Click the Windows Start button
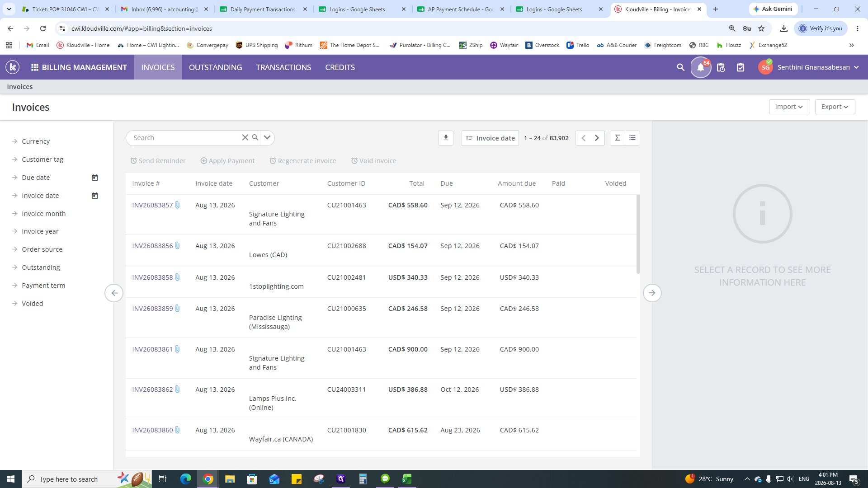The height and width of the screenshot is (488, 868). [x=11, y=479]
